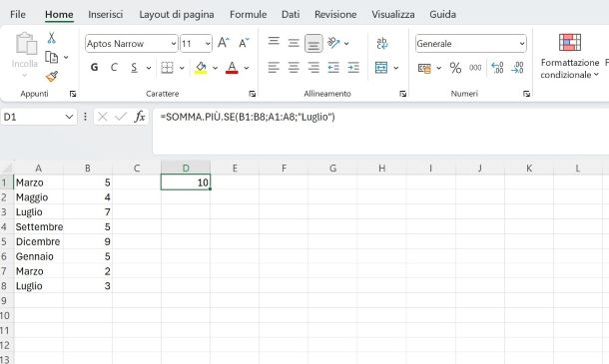Click the wrap text icon
609x364 pixels.
point(382,43)
